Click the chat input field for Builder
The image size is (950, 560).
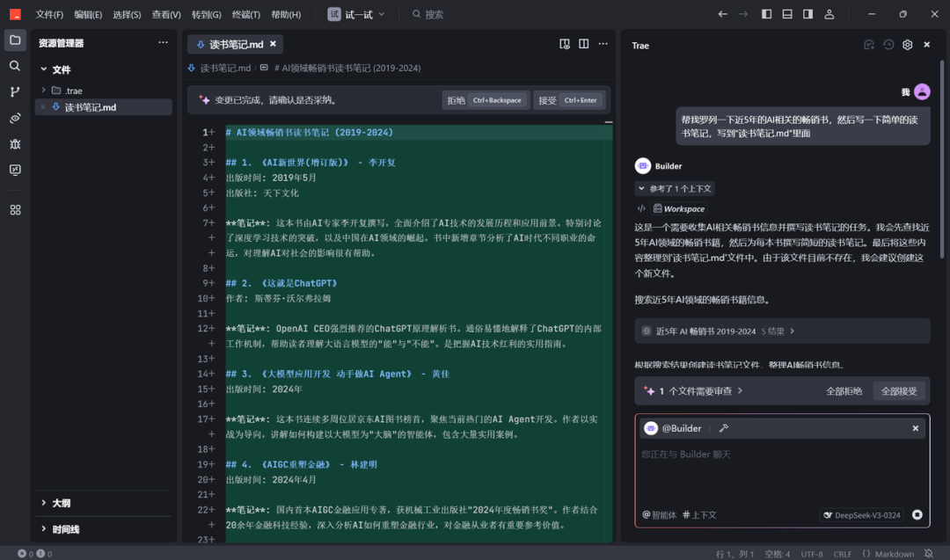[782, 472]
